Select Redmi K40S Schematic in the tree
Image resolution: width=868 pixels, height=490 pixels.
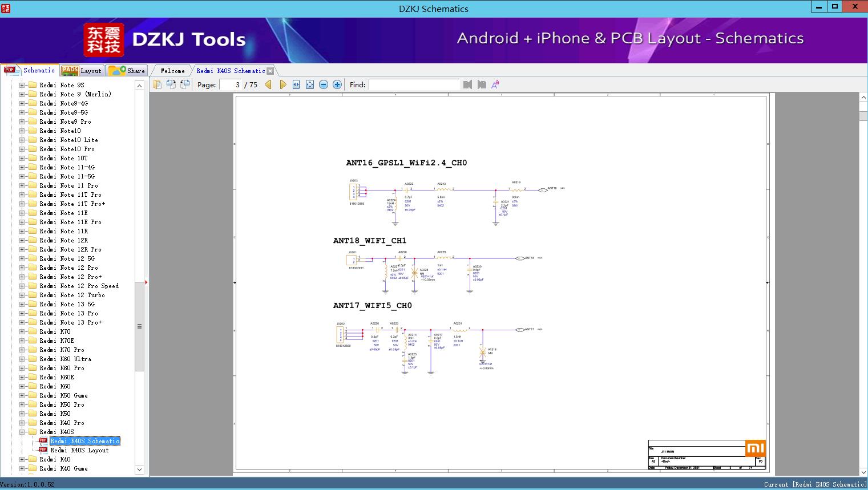[x=85, y=441]
